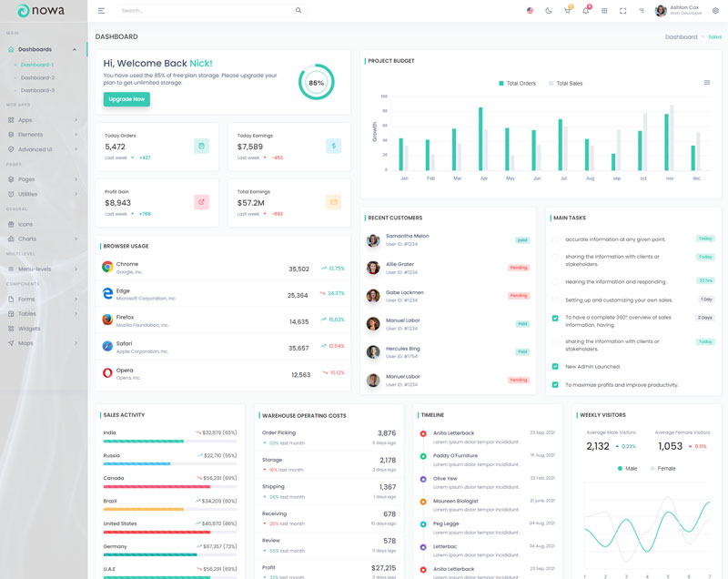Toggle dark mode with the moon icon
728x579 pixels.
pyautogui.click(x=549, y=11)
